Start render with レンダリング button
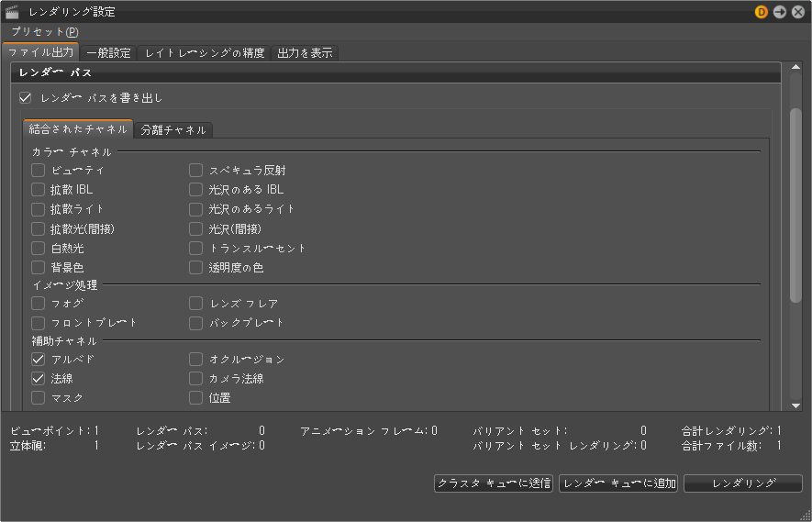This screenshot has width=812, height=522. click(743, 483)
